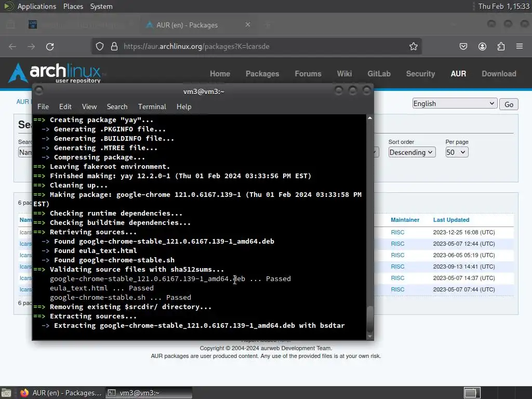
Task: Click the clock showing Thu Feb 1, 15:33
Action: [503, 6]
